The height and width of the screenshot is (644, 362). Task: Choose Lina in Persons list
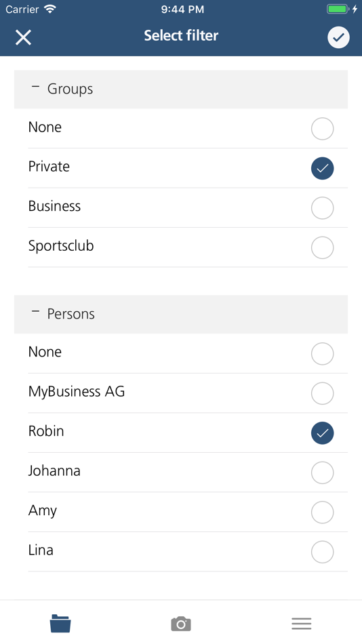click(x=323, y=552)
